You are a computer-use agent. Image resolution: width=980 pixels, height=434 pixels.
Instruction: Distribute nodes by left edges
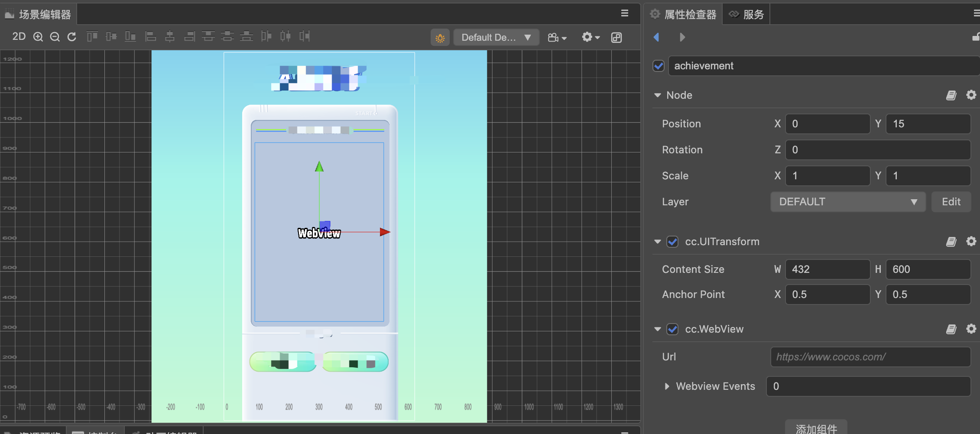pyautogui.click(x=266, y=36)
